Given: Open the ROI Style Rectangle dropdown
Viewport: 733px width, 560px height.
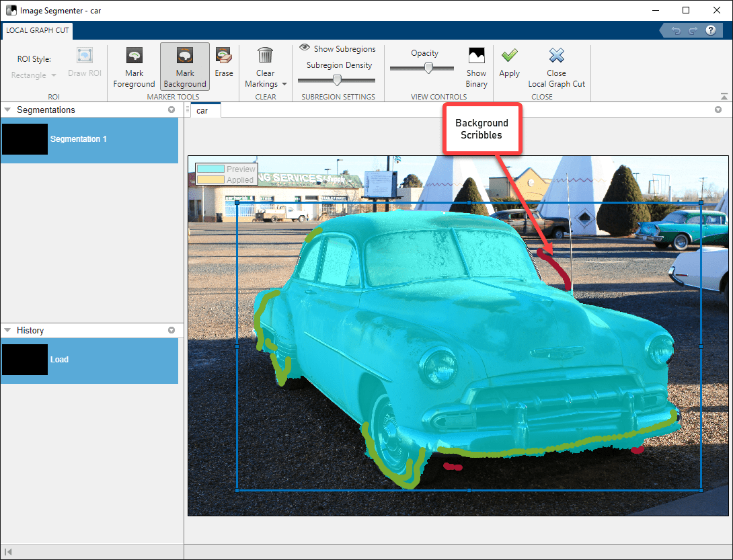Looking at the screenshot, I should (x=34, y=75).
